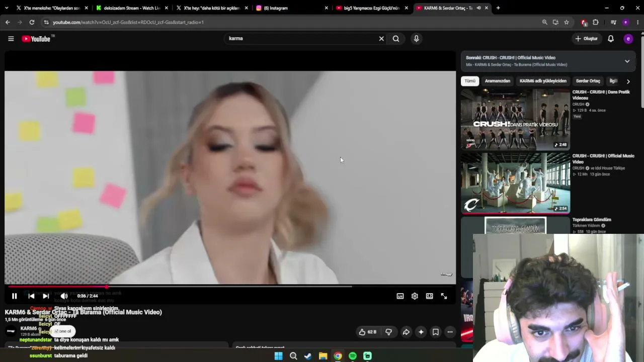Image resolution: width=644 pixels, height=362 pixels.
Task: Open the CRUSH! Dans Pratik Videosu thumbnail
Action: point(515,120)
